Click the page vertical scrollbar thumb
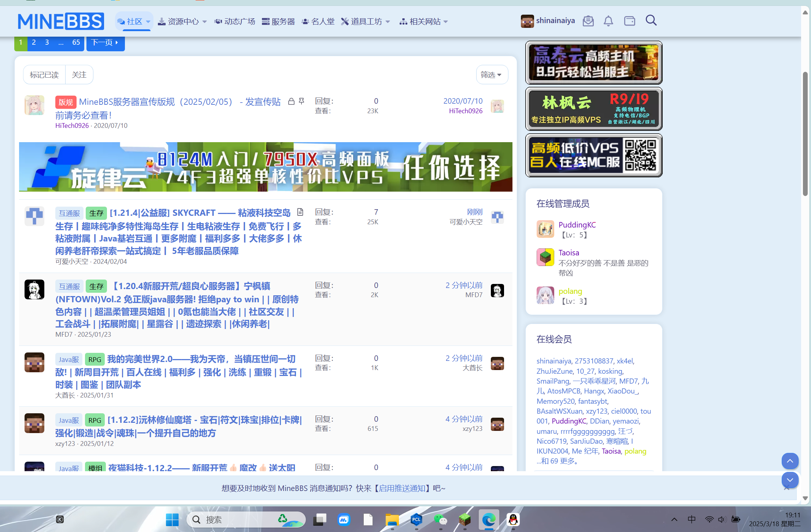Viewport: 811px width, 532px height. click(x=805, y=134)
